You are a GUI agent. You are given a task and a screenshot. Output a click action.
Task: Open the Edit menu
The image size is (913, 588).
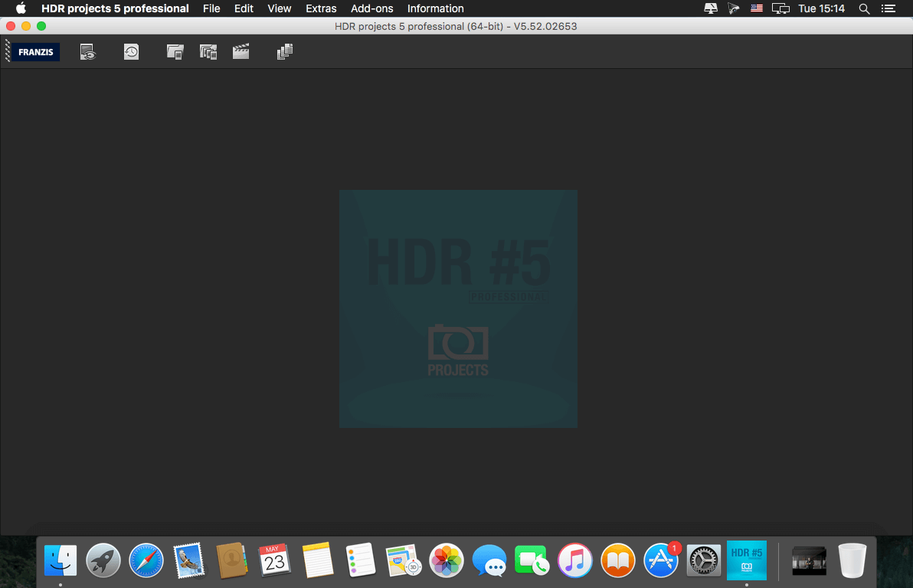pos(244,8)
